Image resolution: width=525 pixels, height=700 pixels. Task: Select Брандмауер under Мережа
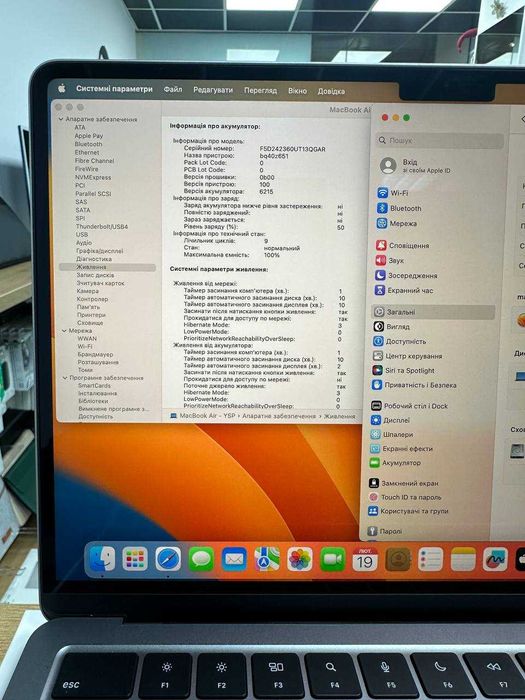pos(96,354)
